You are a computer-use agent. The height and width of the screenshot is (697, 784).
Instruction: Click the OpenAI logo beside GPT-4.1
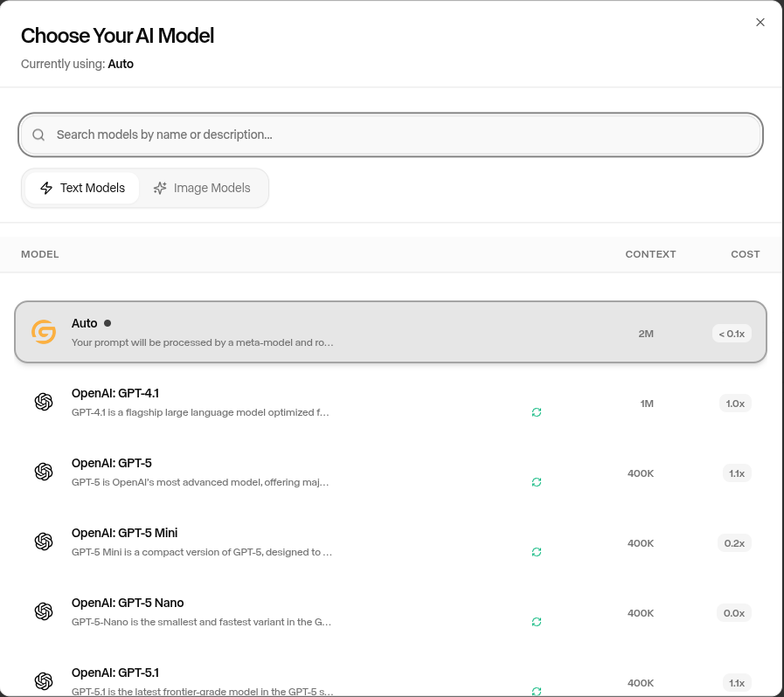tap(44, 402)
